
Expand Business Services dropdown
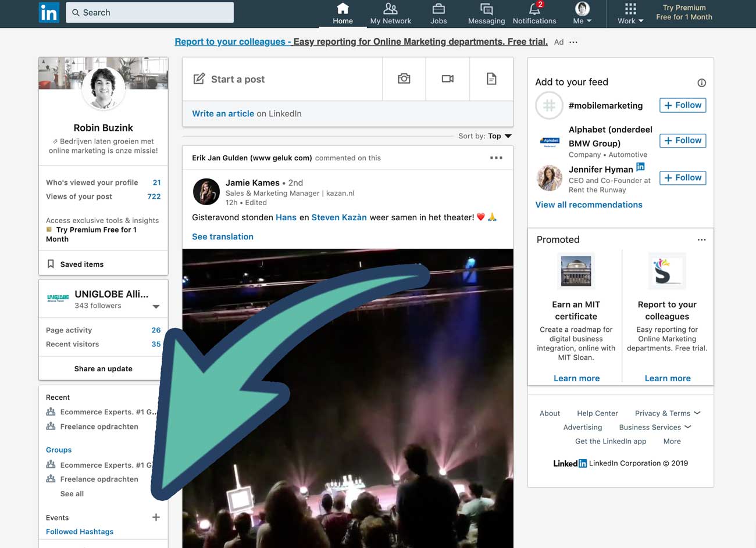pos(655,427)
